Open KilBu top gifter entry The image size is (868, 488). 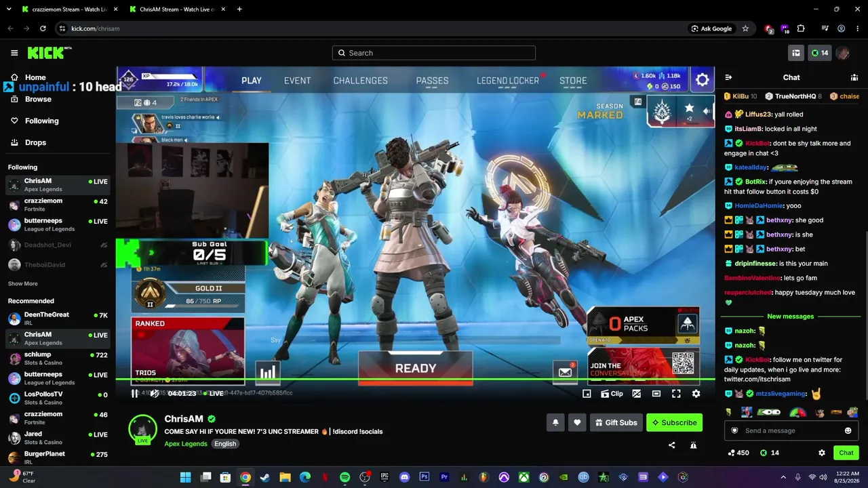tap(741, 96)
